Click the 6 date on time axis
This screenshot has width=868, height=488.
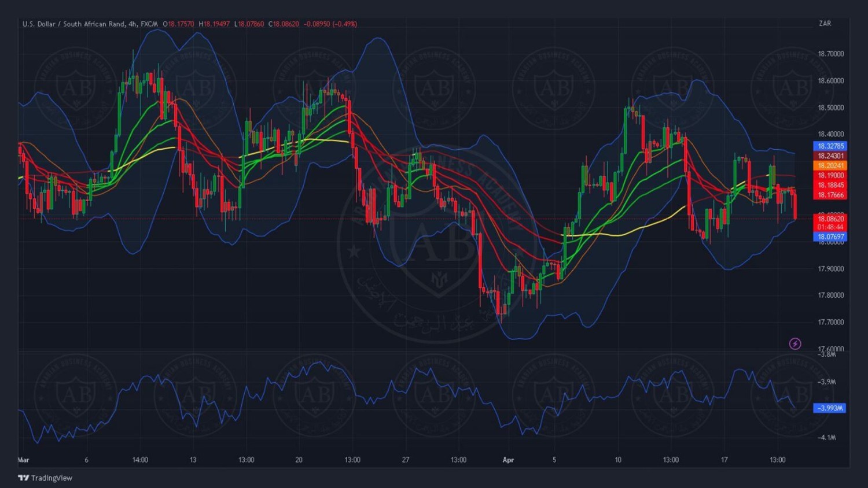click(87, 460)
